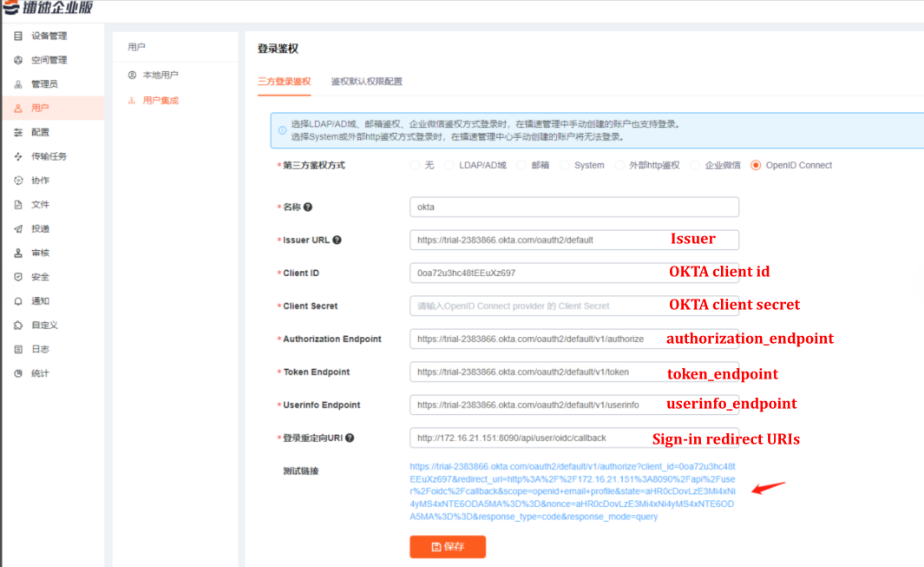Switch to the 鉴权默认权限配置 tab
924x567 pixels.
pos(366,82)
